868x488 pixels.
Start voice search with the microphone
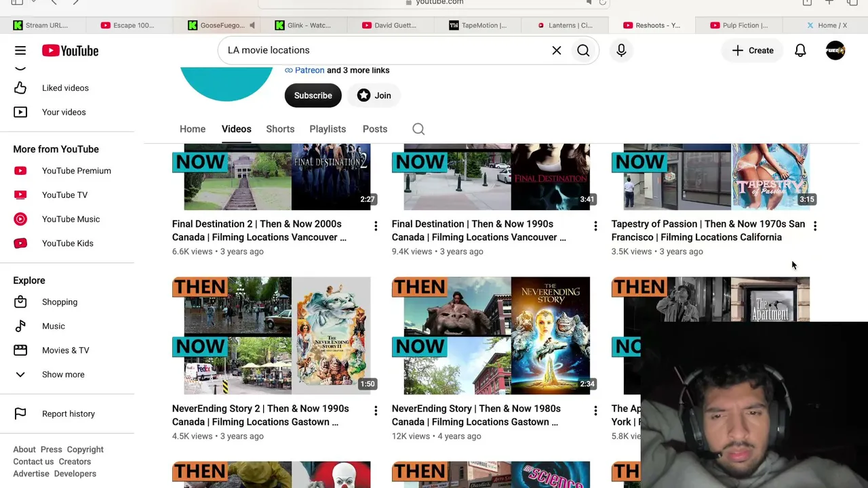(621, 50)
